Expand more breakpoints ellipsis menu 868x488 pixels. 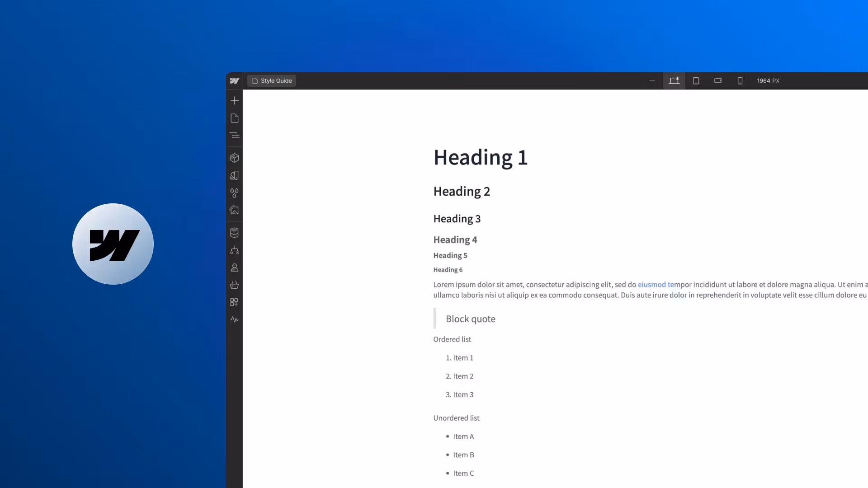pyautogui.click(x=652, y=81)
